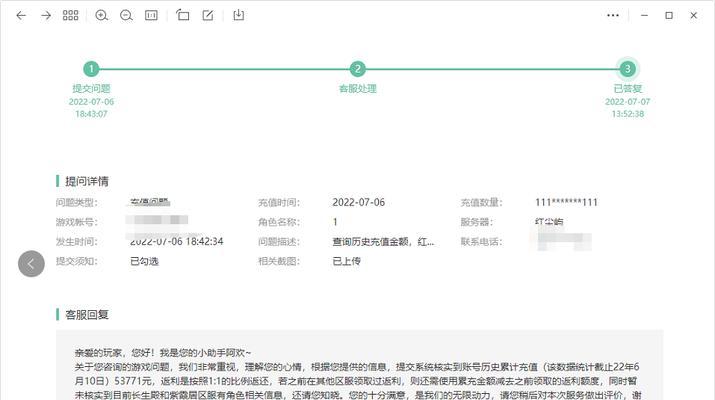
Task: Click the 已勾选 value
Action: click(x=144, y=261)
